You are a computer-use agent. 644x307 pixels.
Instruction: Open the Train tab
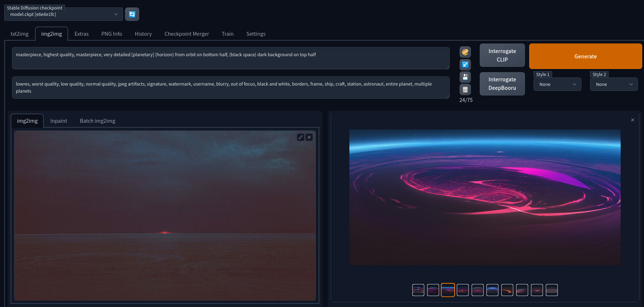click(x=228, y=34)
